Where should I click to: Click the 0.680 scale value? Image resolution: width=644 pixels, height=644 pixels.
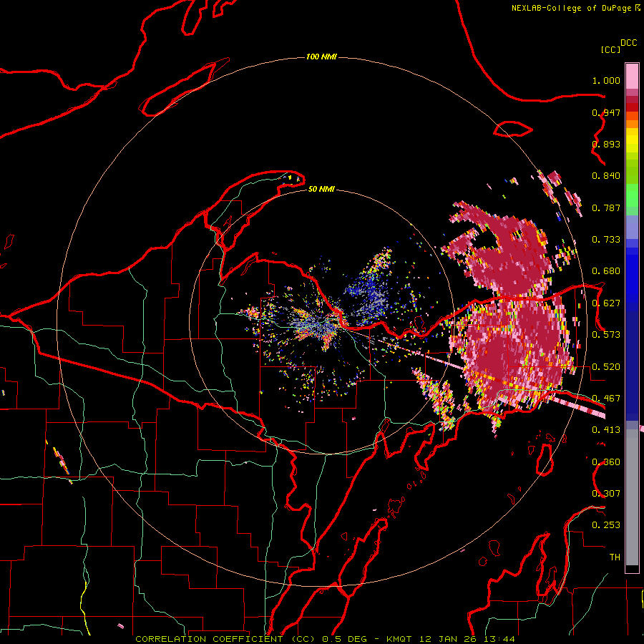pos(606,271)
